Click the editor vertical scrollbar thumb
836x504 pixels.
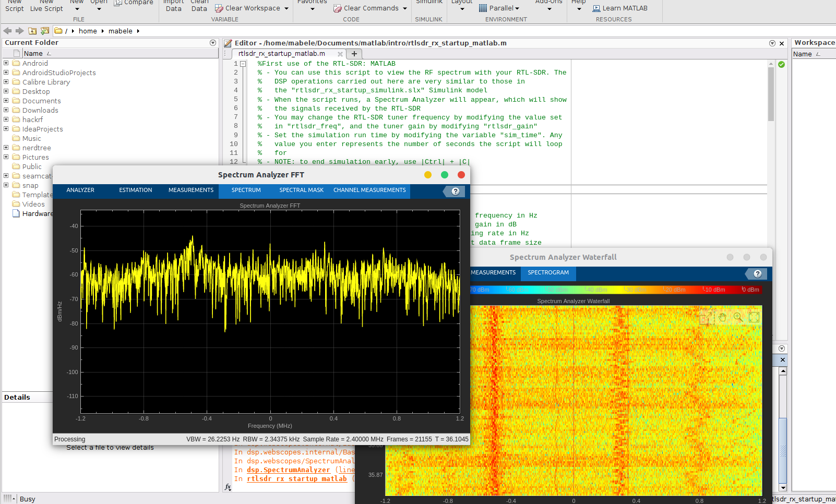(771, 94)
